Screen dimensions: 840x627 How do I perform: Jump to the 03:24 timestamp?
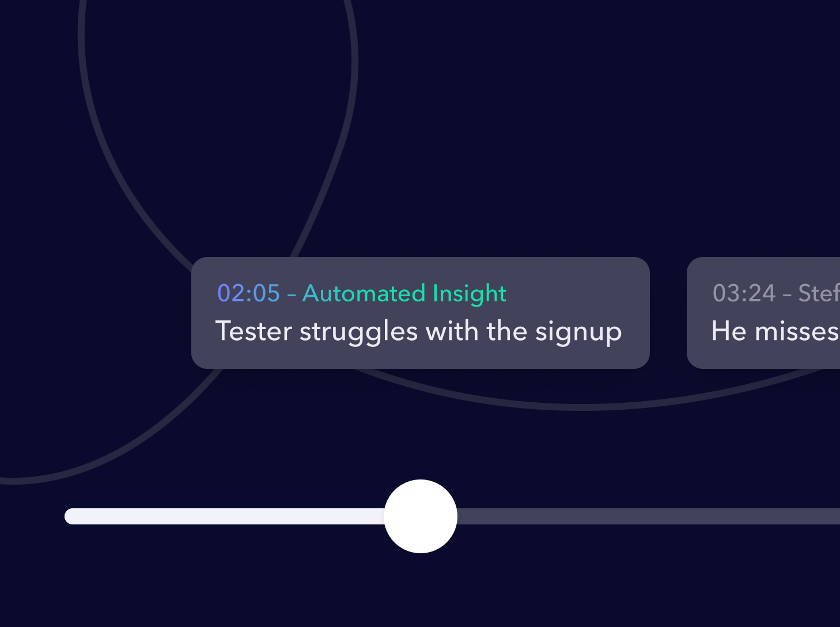click(744, 293)
